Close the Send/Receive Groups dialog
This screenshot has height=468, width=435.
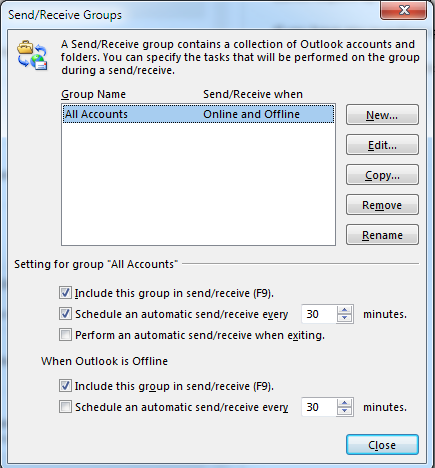[382, 445]
